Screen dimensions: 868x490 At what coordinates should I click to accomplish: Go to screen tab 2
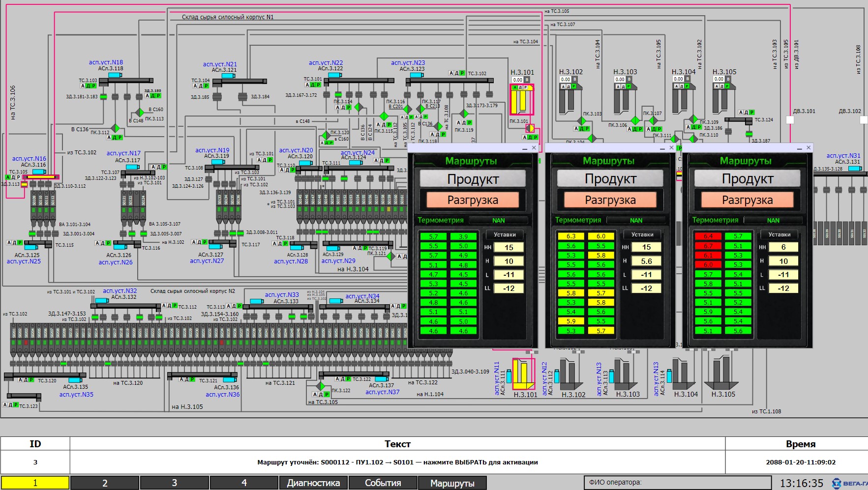(105, 483)
